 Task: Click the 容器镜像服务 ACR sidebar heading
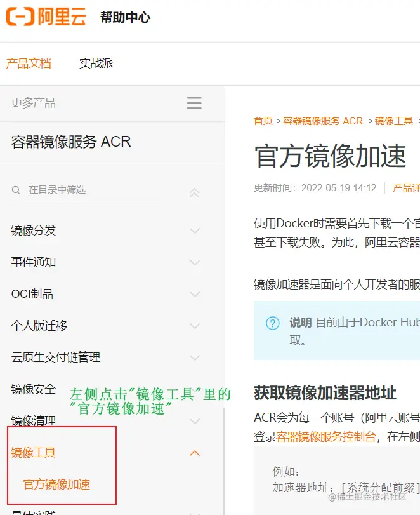pyautogui.click(x=71, y=142)
